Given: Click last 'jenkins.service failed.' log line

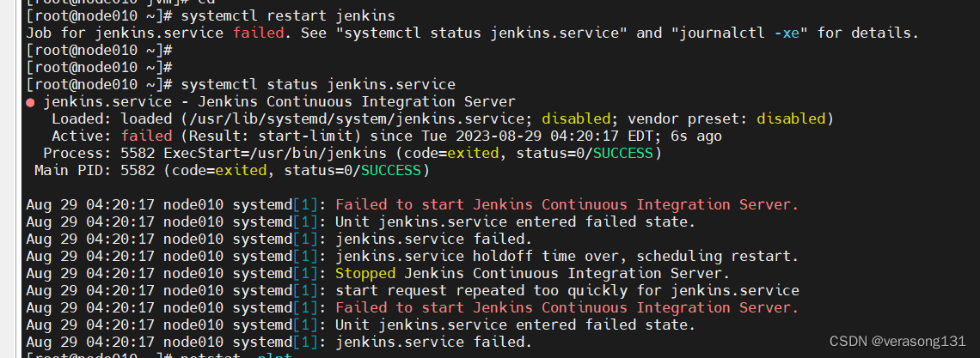Looking at the screenshot, I should click(x=434, y=342).
